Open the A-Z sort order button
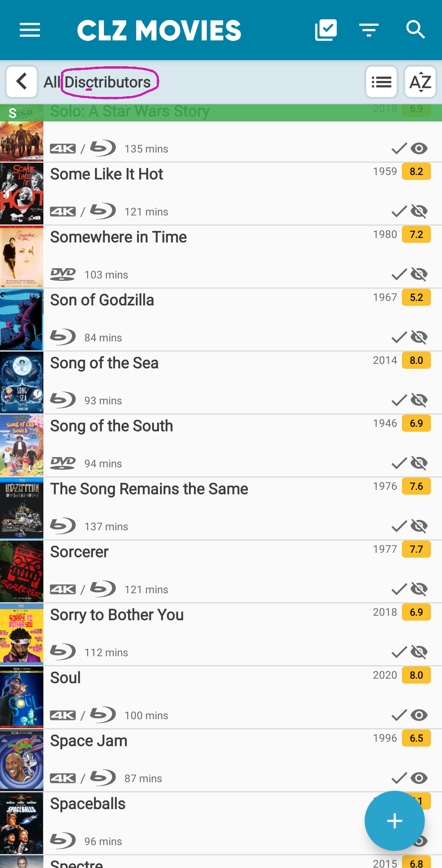 coord(420,82)
